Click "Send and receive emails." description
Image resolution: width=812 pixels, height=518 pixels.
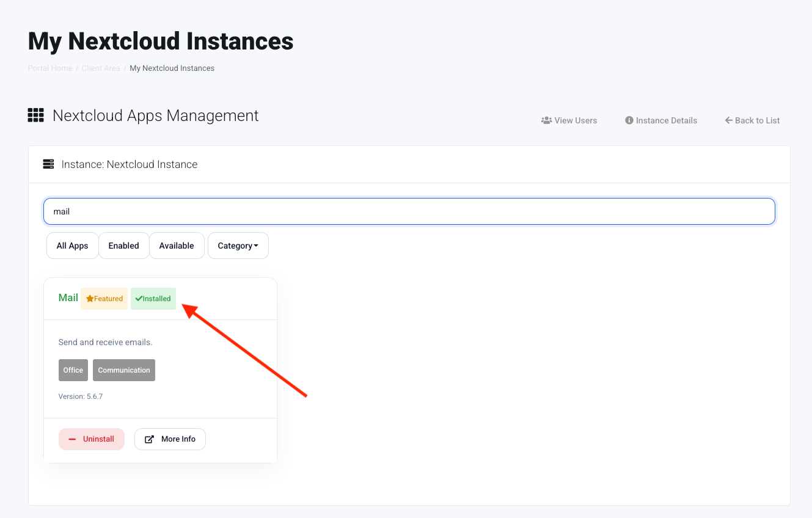[x=106, y=342]
